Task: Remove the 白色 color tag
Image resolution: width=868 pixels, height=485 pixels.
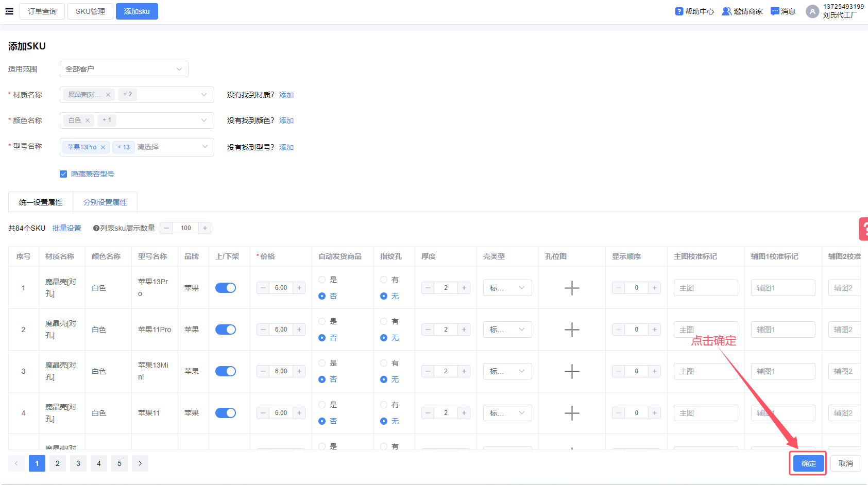Action: (88, 120)
